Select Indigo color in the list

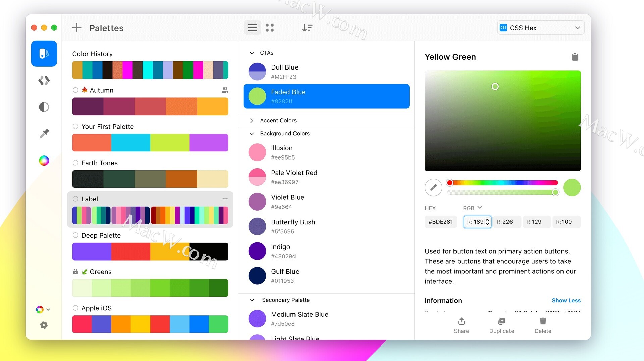280,251
